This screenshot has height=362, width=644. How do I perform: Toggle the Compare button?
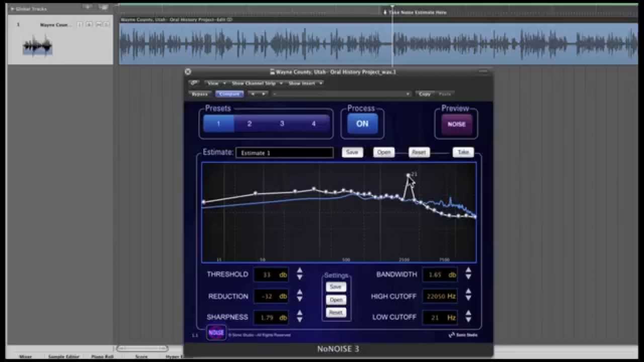(229, 94)
